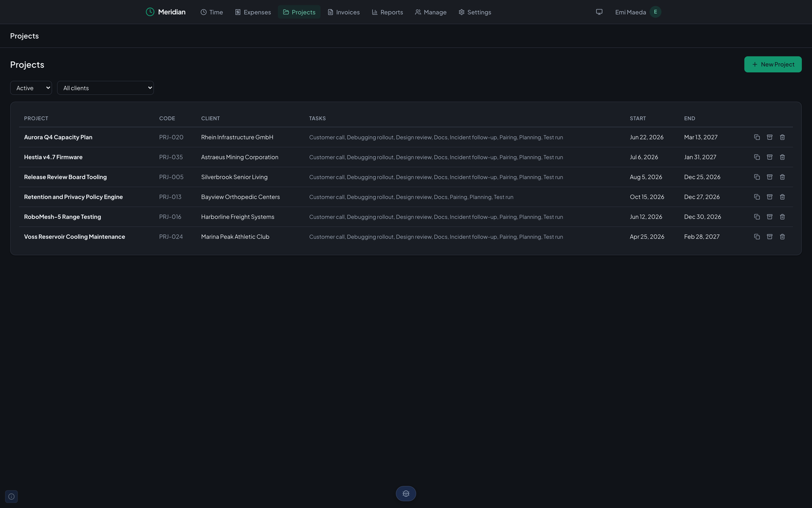Delete the Aurora Q4 Capacity Plan project
The width and height of the screenshot is (812, 508).
click(x=782, y=137)
